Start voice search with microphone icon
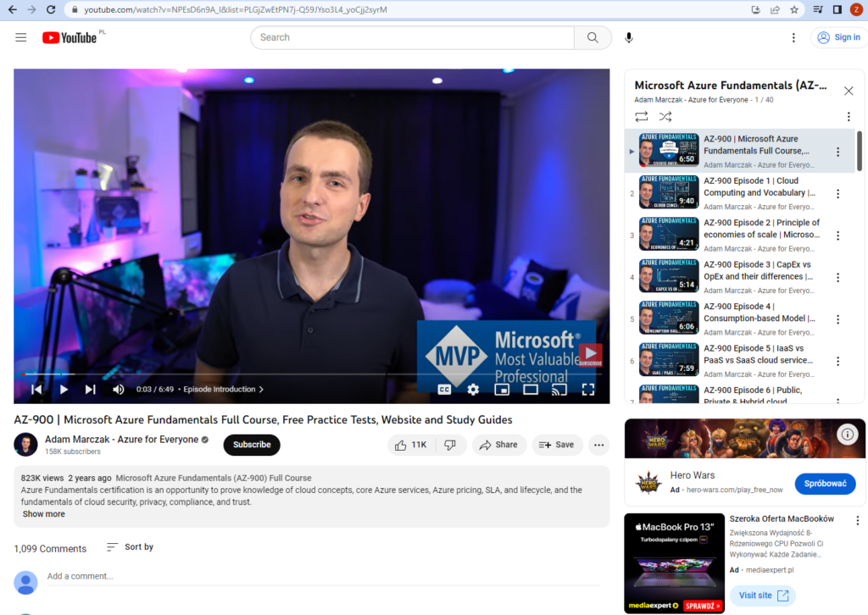The height and width of the screenshot is (615, 868). [x=629, y=37]
